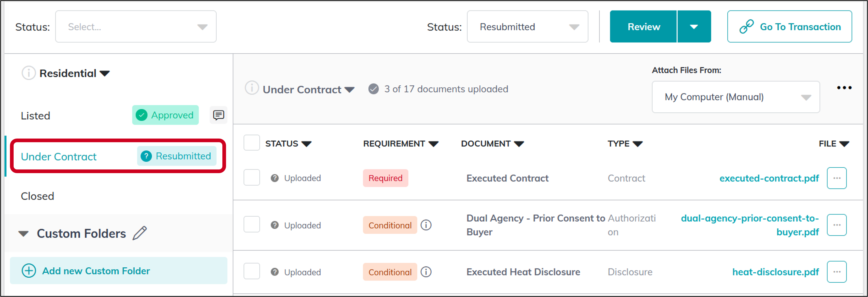Sort the table by the Type column
The image size is (868, 297).
(x=625, y=143)
